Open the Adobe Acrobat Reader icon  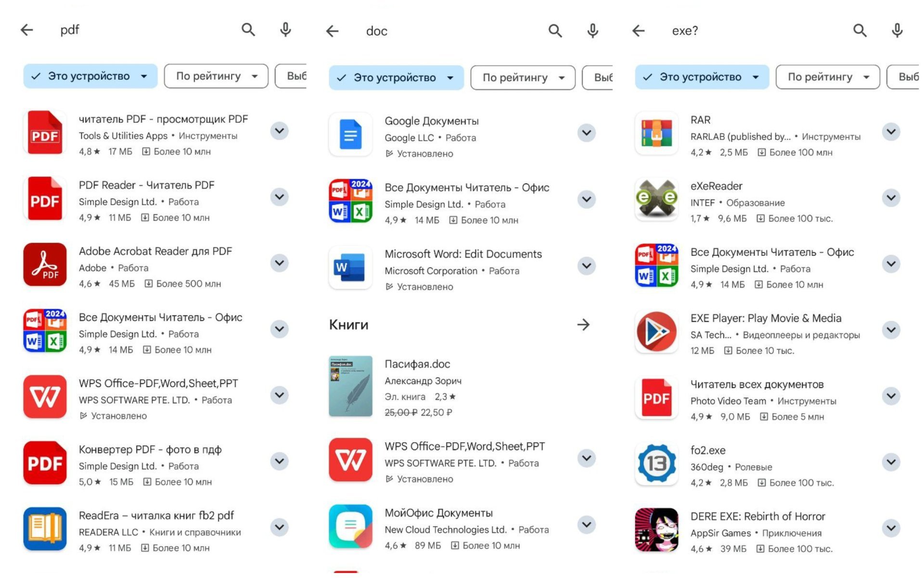pos(45,264)
